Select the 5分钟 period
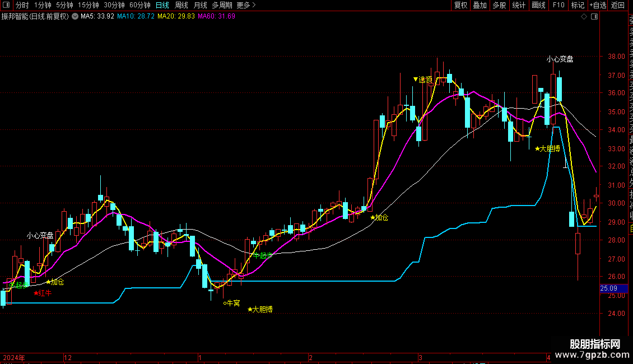The width and height of the screenshot is (633, 364). click(x=64, y=5)
